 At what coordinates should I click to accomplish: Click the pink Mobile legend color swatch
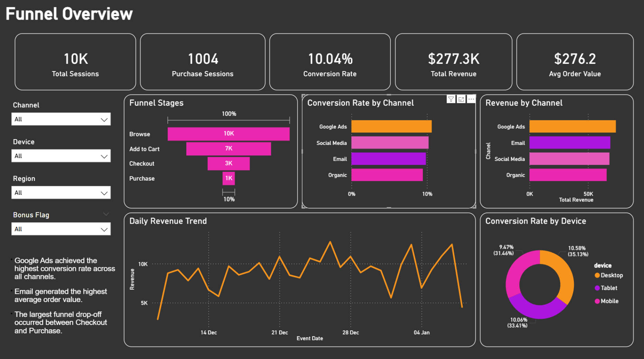[x=597, y=301]
